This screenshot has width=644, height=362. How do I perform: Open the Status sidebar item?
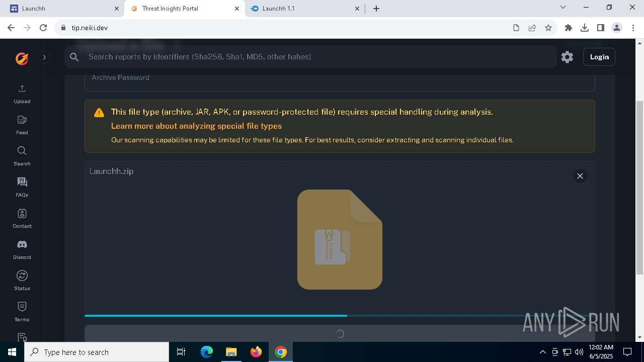22,281
